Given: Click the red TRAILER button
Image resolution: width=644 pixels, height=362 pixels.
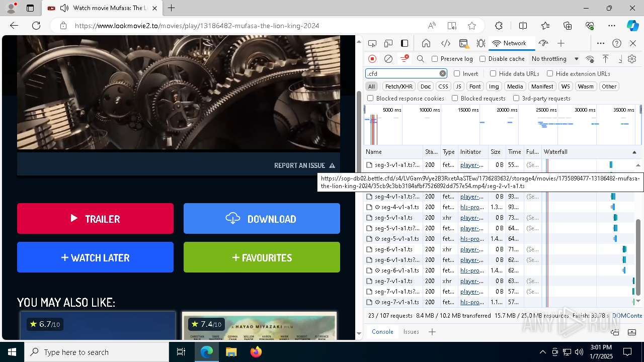Looking at the screenshot, I should [95, 219].
